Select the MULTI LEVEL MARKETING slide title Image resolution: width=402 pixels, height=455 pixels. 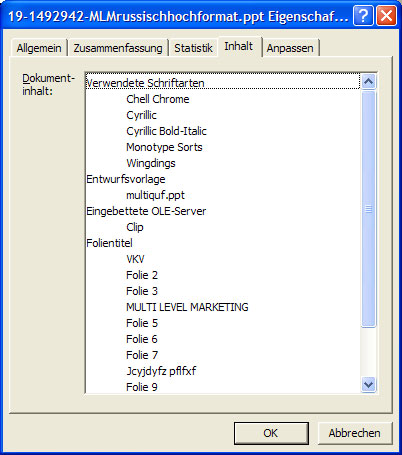187,307
